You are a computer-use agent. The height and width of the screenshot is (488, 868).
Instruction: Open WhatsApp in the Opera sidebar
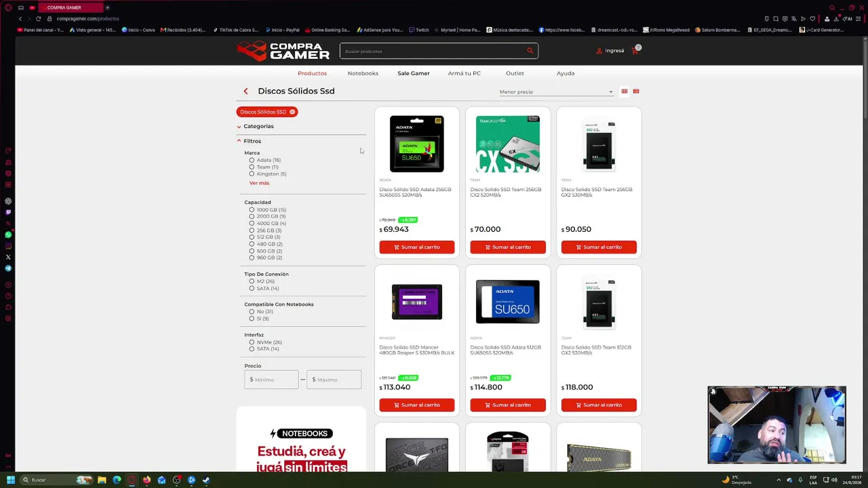(8, 235)
